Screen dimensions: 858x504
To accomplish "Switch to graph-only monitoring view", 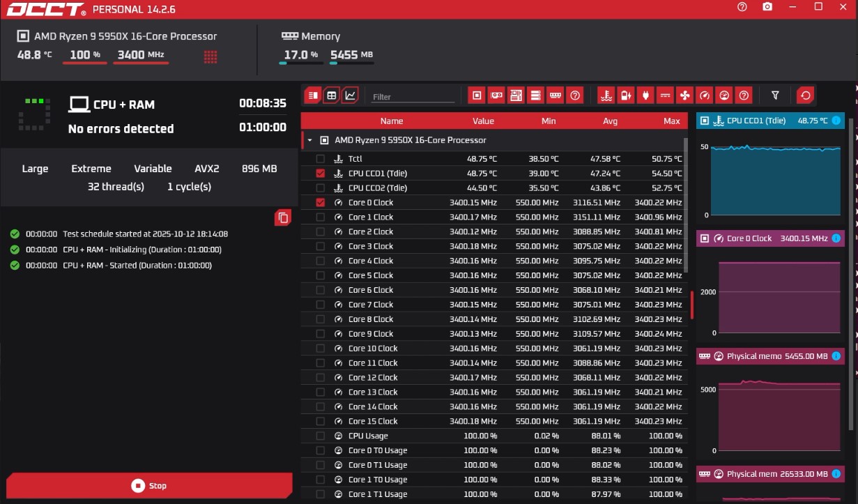I will pyautogui.click(x=351, y=95).
